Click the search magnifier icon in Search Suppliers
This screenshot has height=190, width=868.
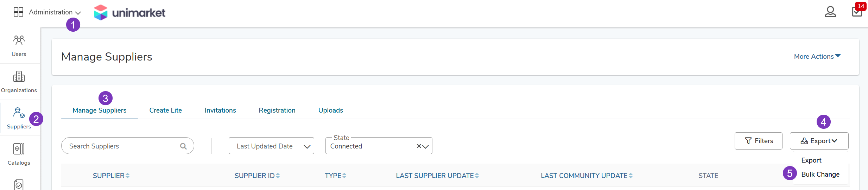pos(183,146)
